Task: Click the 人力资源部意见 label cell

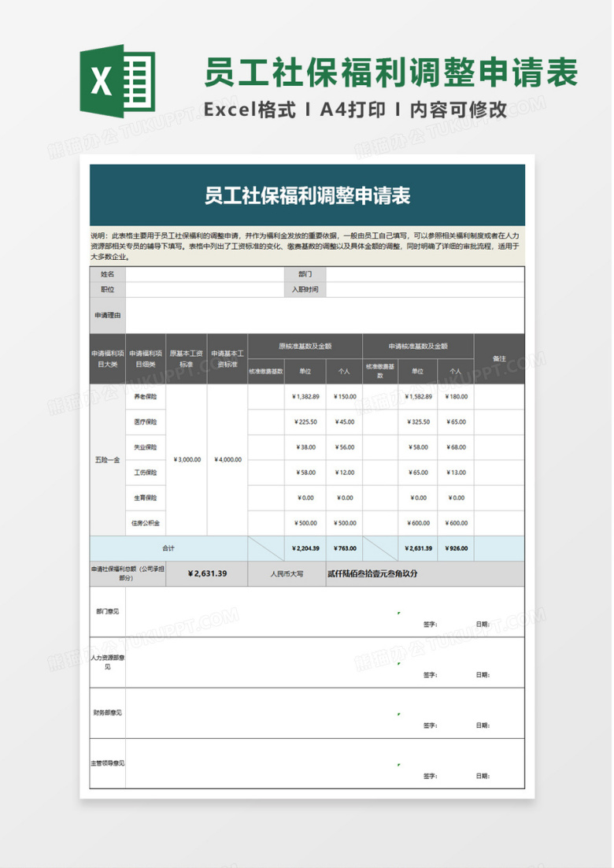Action: (108, 662)
